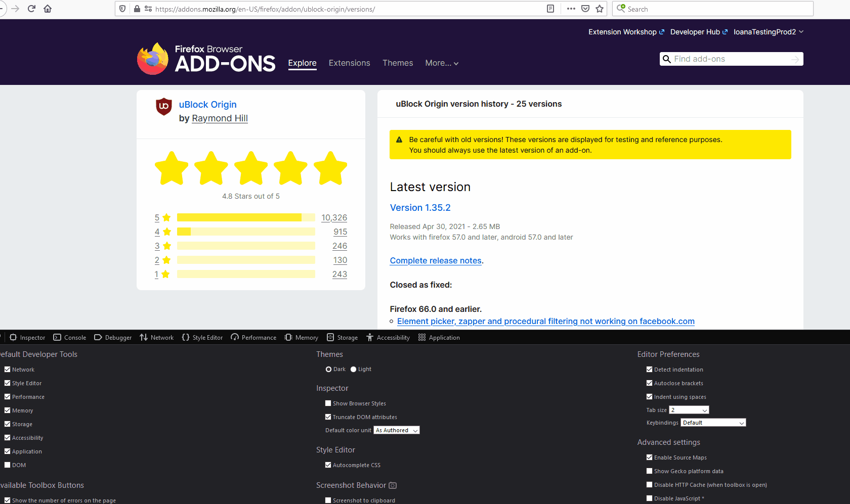Open the Accessibility devtools panel
Screen dimensions: 850x504
388,337
